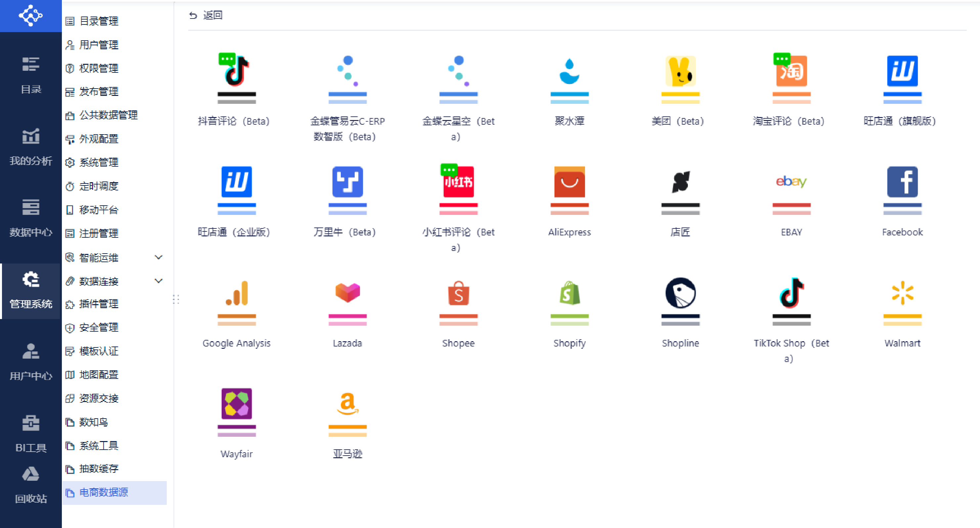Expand the 智能运维 submenu chevron

(158, 257)
